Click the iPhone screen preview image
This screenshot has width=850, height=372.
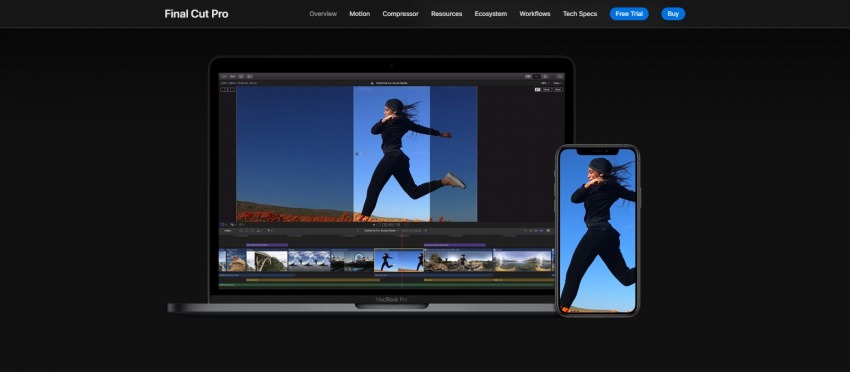point(597,230)
